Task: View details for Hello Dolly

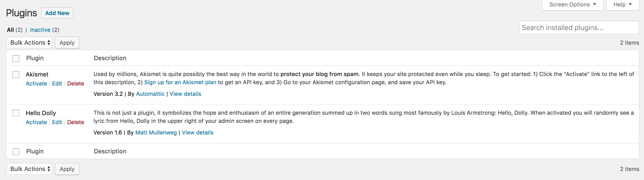Action: tap(198, 132)
